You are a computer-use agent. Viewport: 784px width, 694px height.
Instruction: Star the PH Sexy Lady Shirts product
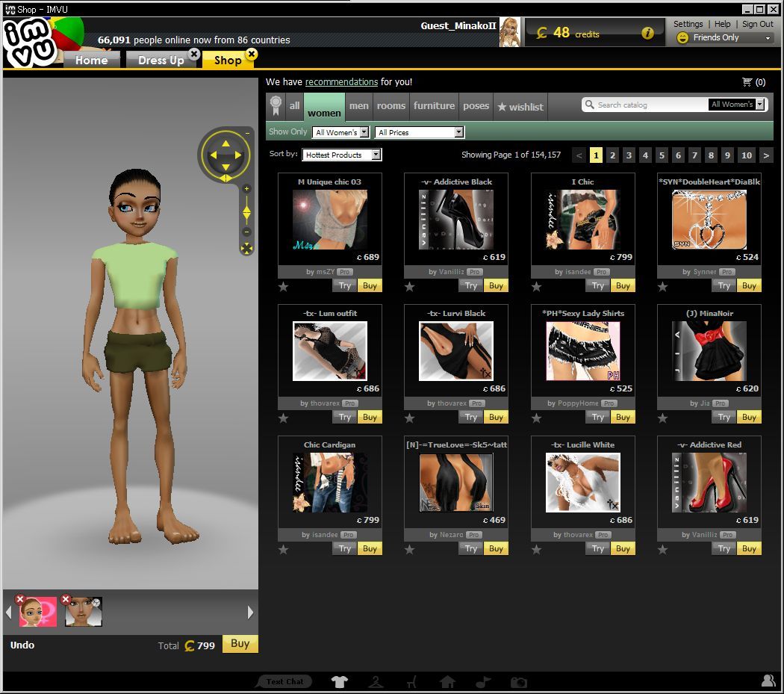point(537,418)
